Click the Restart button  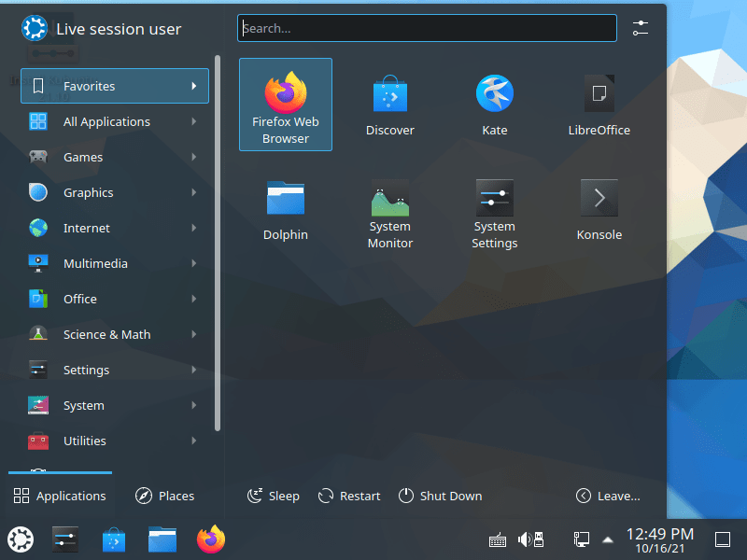[349, 496]
